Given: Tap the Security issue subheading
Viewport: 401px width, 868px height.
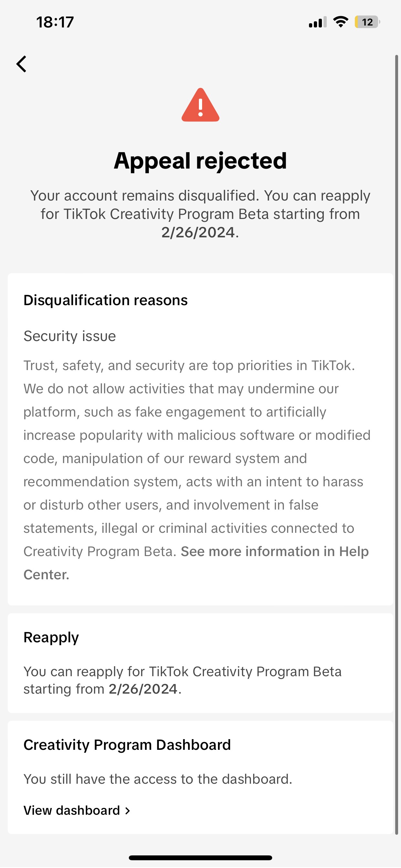Looking at the screenshot, I should pyautogui.click(x=70, y=336).
